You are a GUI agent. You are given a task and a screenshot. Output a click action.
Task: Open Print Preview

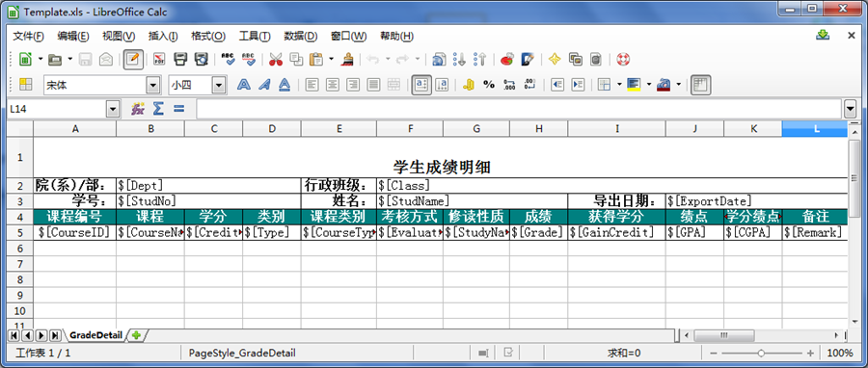click(203, 59)
